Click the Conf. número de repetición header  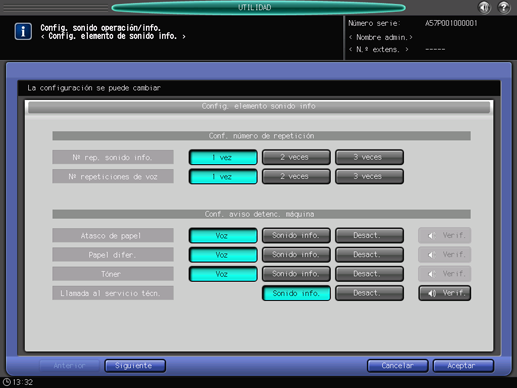pos(261,136)
